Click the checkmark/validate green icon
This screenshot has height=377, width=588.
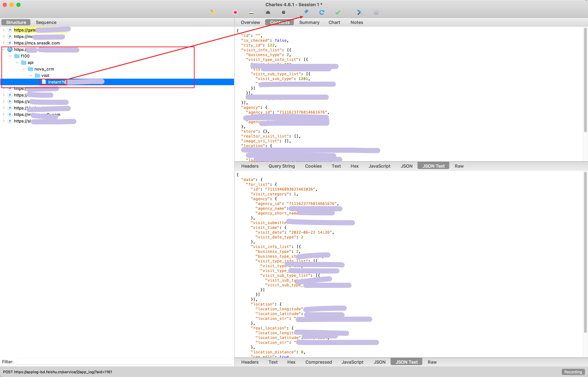click(x=339, y=12)
